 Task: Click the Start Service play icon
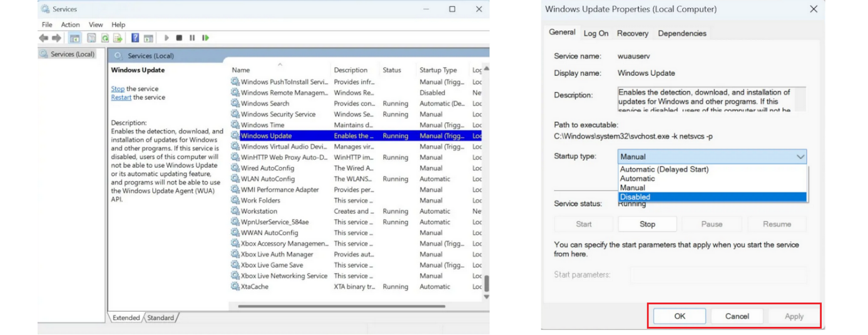pyautogui.click(x=166, y=38)
